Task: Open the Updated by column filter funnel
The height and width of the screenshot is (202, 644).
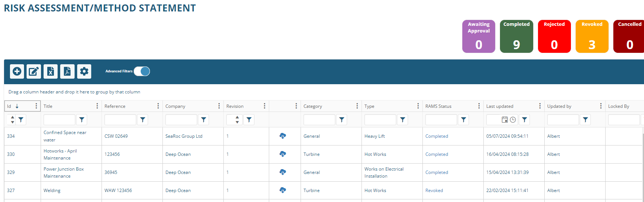Action: pyautogui.click(x=585, y=120)
